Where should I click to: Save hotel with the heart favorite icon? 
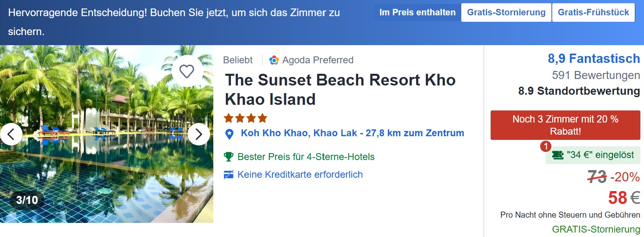point(187,71)
